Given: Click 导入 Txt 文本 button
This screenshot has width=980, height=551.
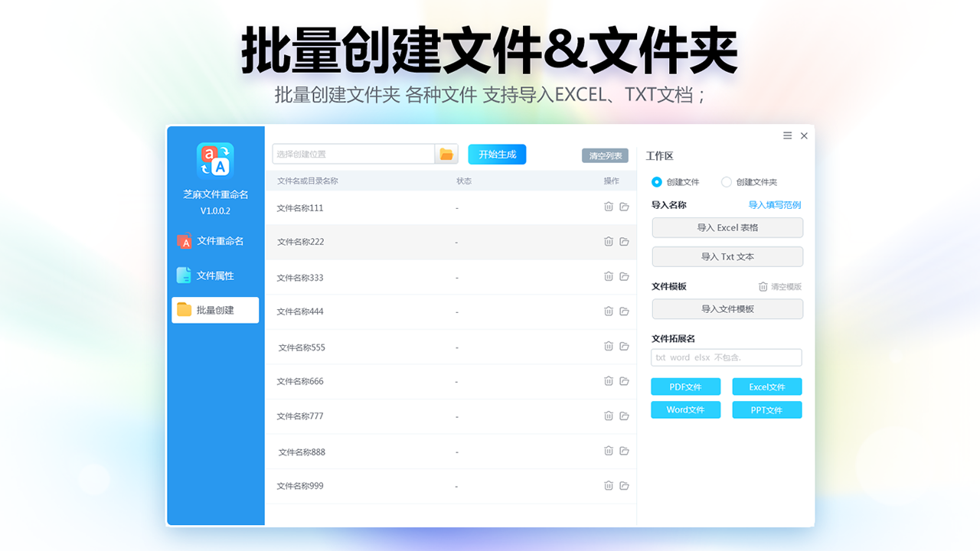Looking at the screenshot, I should [x=727, y=256].
